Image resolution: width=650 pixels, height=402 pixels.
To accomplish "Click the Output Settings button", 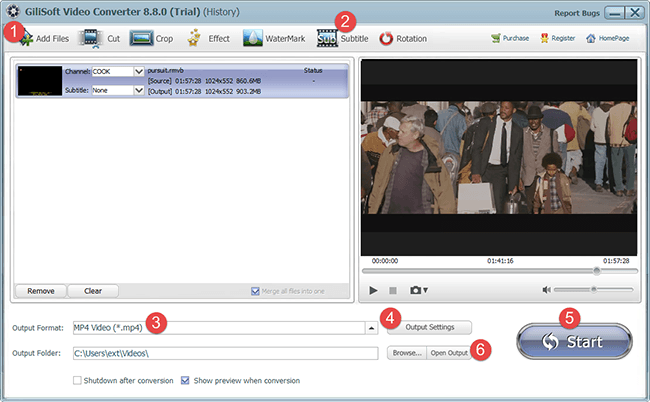I will (429, 327).
